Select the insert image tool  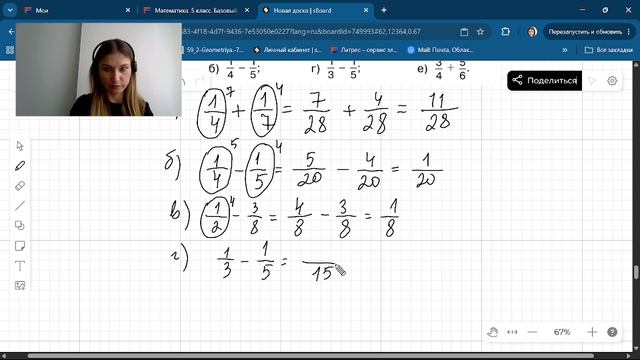coord(20,286)
